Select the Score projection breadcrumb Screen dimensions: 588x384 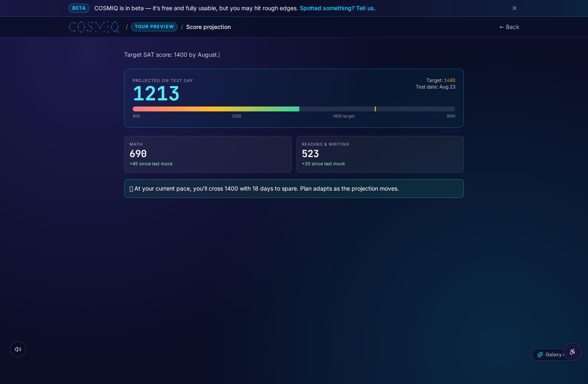[208, 27]
